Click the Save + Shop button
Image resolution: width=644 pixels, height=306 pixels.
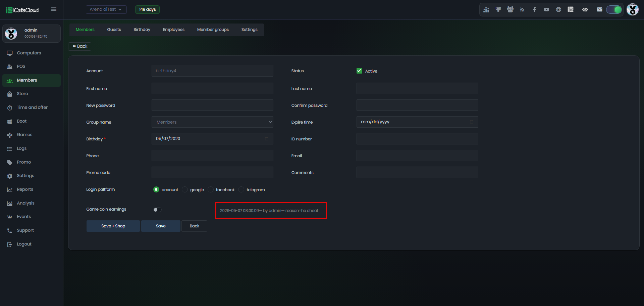coord(113,226)
